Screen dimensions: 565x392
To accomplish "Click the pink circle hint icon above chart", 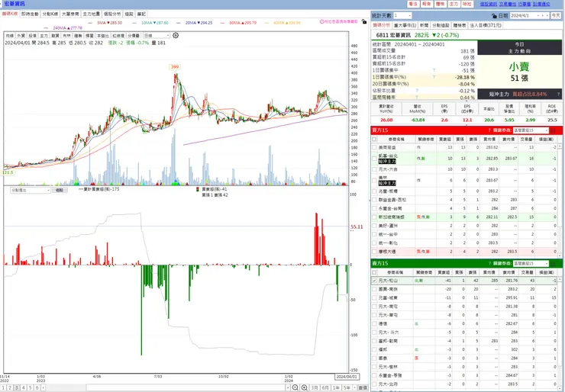I will tap(321, 21).
